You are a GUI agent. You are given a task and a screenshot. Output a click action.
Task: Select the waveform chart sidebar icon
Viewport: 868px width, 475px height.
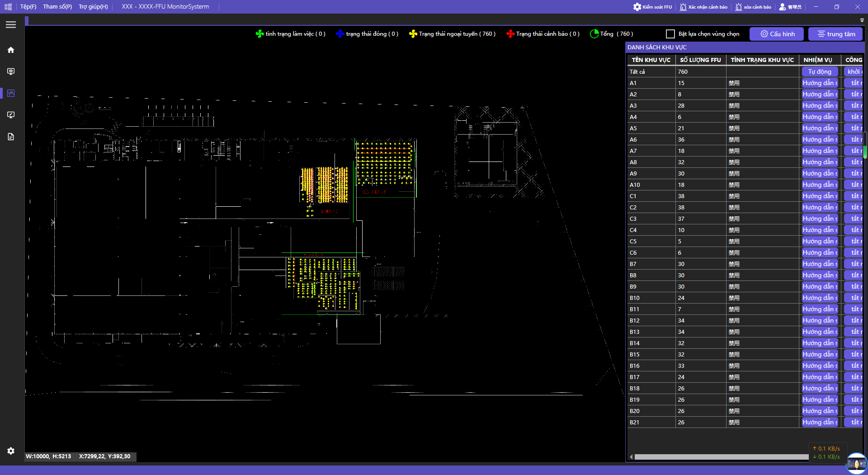[x=11, y=93]
